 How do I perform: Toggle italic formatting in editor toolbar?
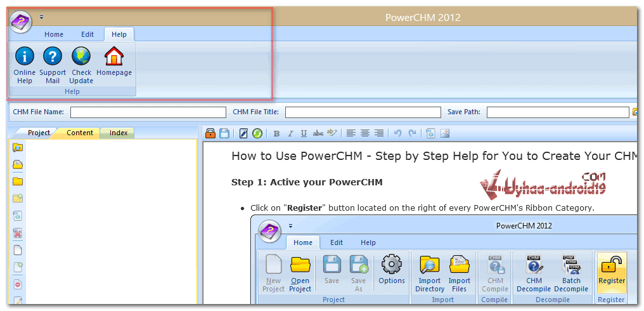click(x=290, y=133)
